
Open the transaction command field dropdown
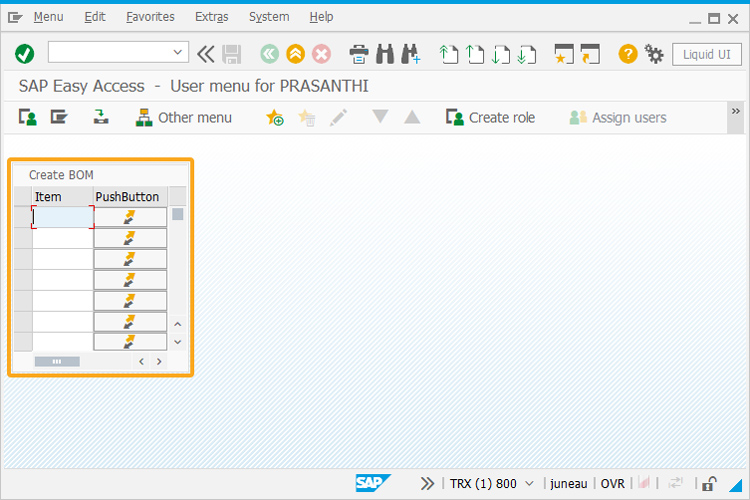click(177, 52)
